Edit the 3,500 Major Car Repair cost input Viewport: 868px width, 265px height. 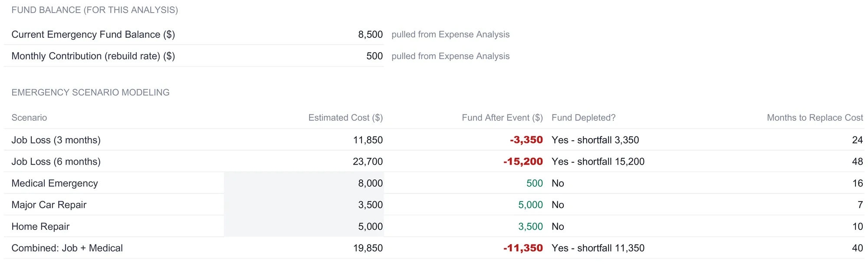click(304, 205)
